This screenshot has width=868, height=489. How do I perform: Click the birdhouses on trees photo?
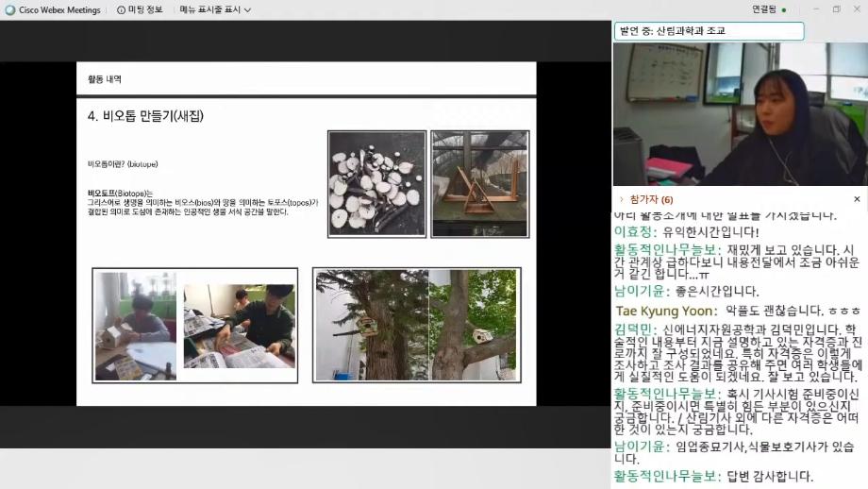[x=417, y=325]
